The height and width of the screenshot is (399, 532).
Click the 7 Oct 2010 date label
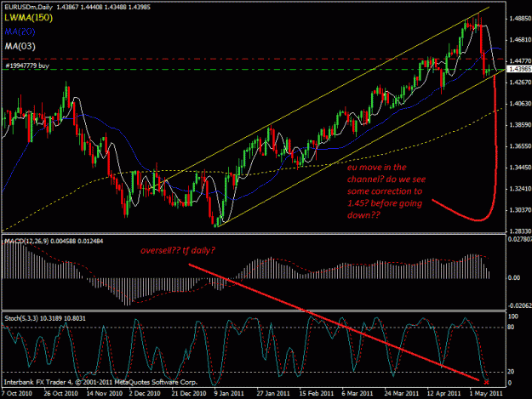[17, 394]
